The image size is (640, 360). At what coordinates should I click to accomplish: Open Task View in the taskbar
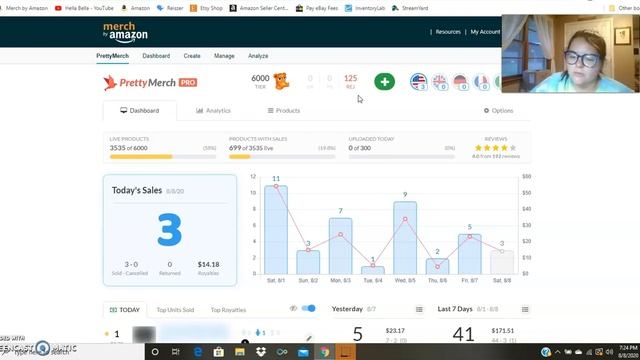coord(176,352)
